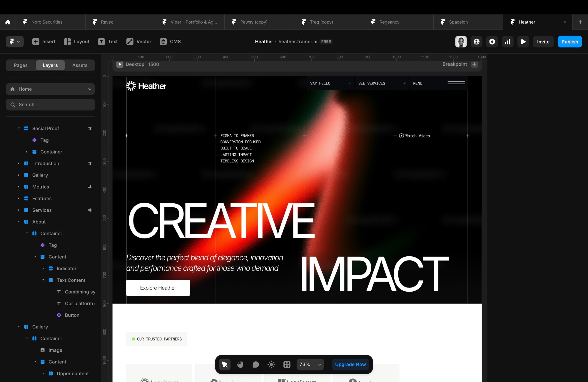Click the layers Search field
The image size is (588, 382).
50,104
